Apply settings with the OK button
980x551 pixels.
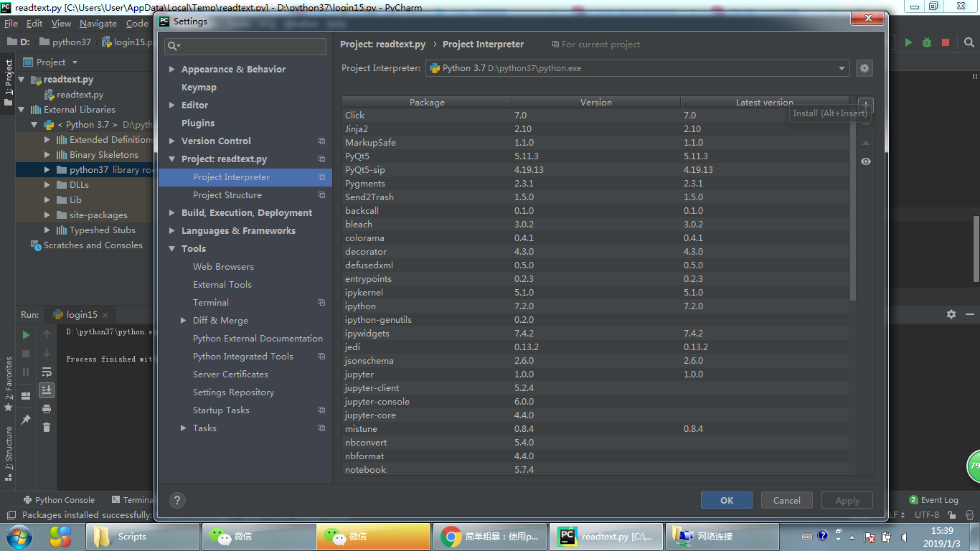(726, 500)
